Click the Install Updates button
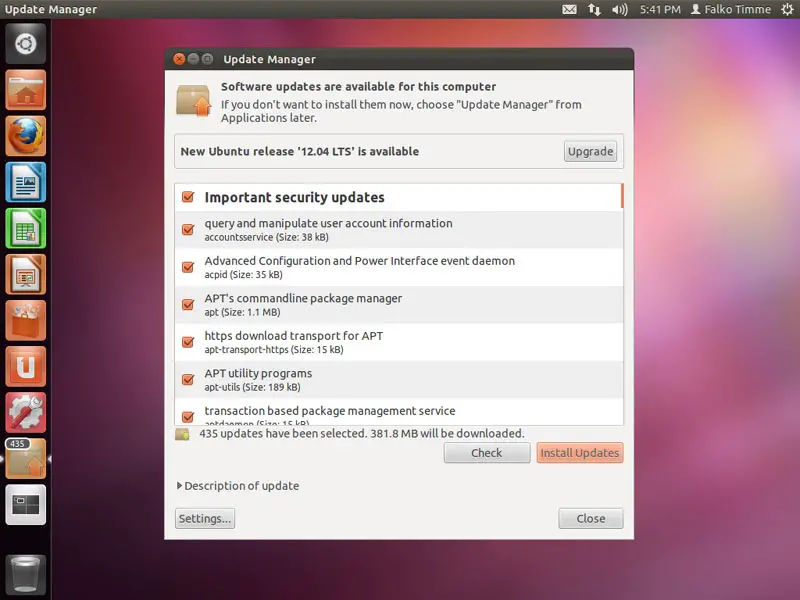 coord(580,453)
